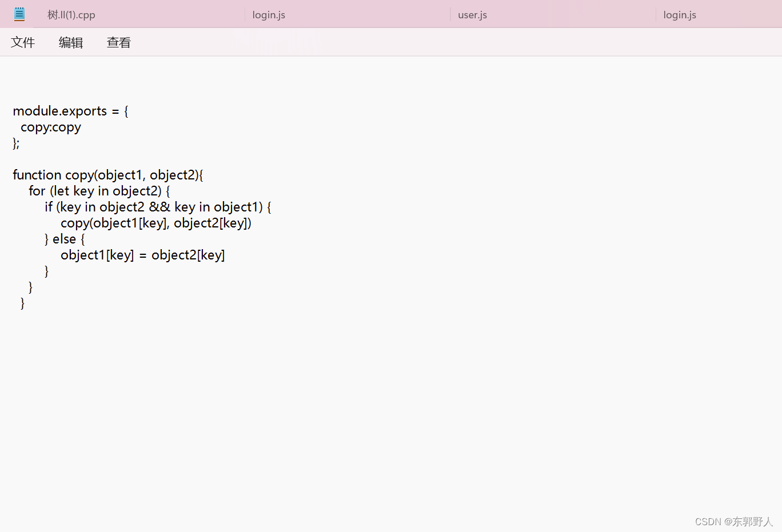Screen dimensions: 782x532
Task: Click the module.exports line
Action: click(x=70, y=111)
